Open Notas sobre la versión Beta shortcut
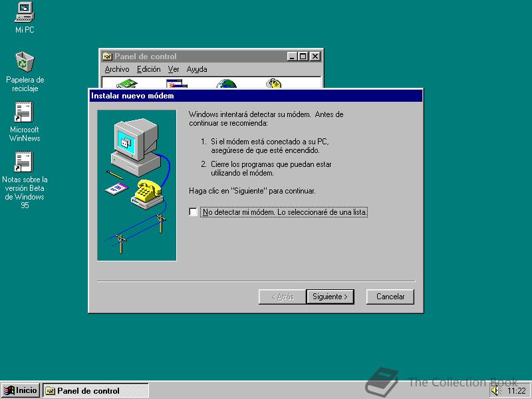Image resolution: width=532 pixels, height=399 pixels. coord(25,180)
